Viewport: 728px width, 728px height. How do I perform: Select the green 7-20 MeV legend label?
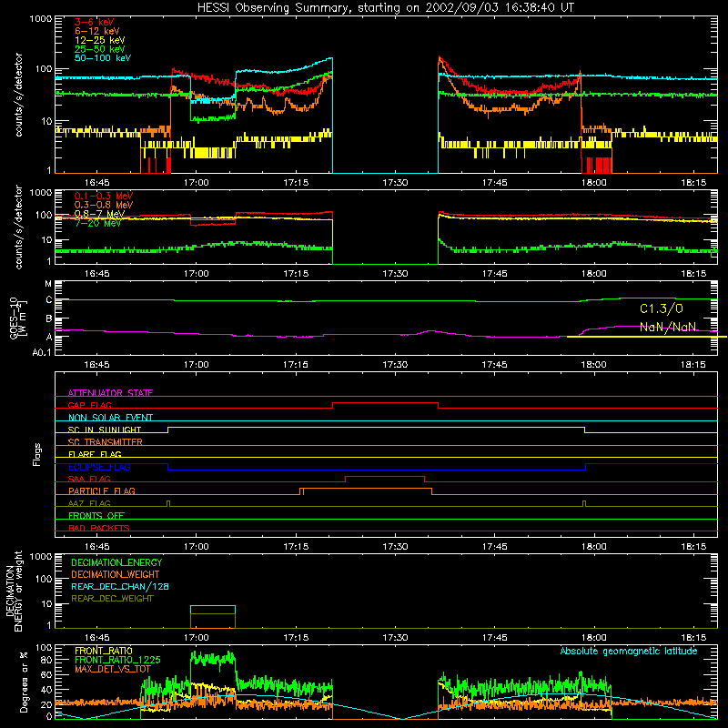[x=98, y=223]
